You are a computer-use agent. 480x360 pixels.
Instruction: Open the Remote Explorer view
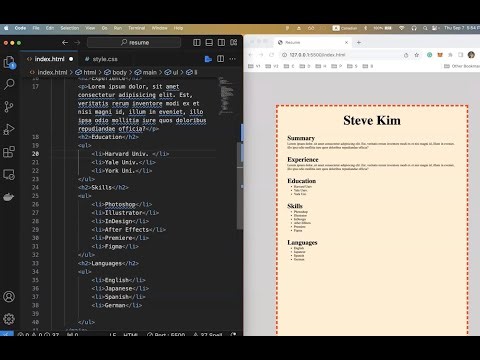click(x=9, y=175)
